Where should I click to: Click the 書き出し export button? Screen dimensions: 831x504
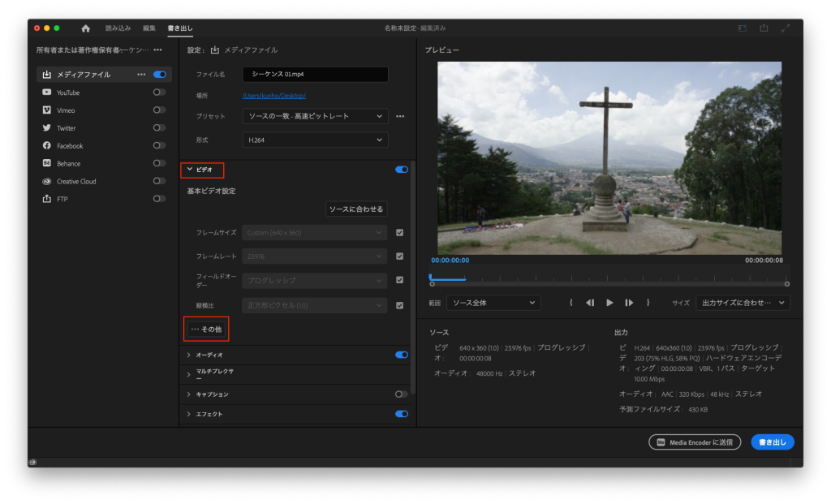pyautogui.click(x=772, y=442)
